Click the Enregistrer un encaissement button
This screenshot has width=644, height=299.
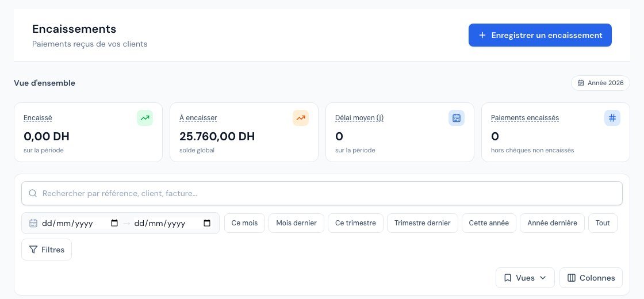(540, 35)
